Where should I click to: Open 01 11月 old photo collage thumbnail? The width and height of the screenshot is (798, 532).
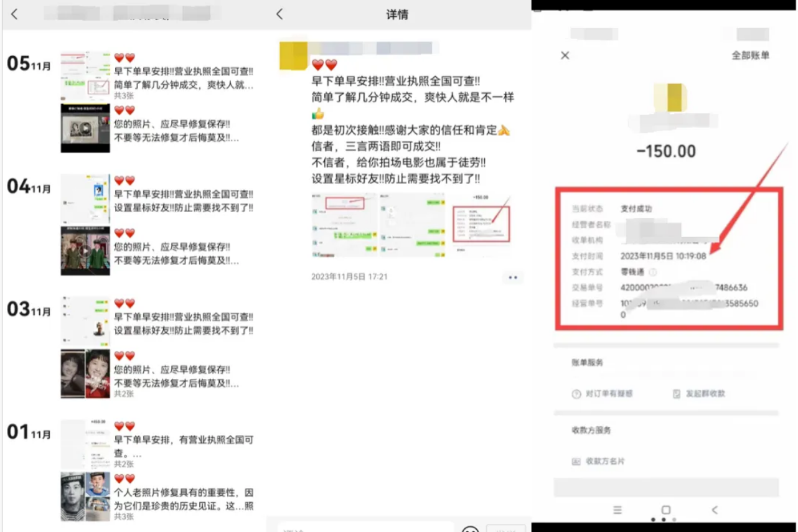[85, 497]
